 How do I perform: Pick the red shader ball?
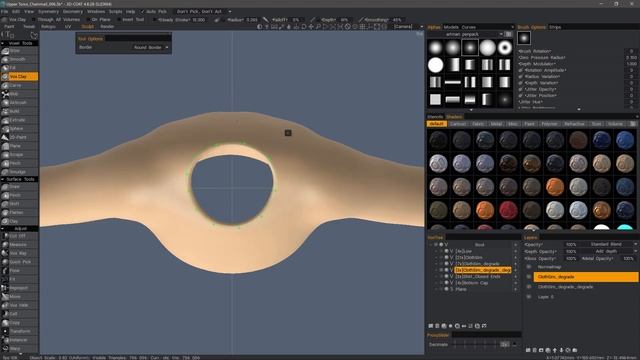pyautogui.click(x=508, y=210)
